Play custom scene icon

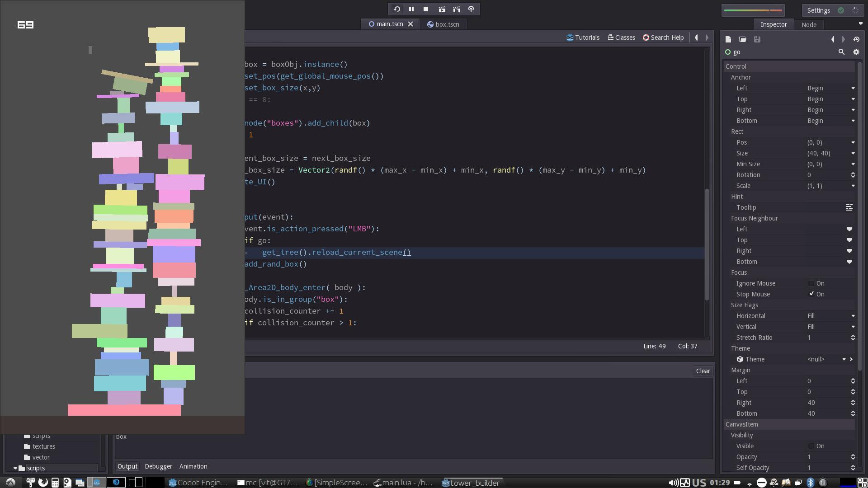457,9
